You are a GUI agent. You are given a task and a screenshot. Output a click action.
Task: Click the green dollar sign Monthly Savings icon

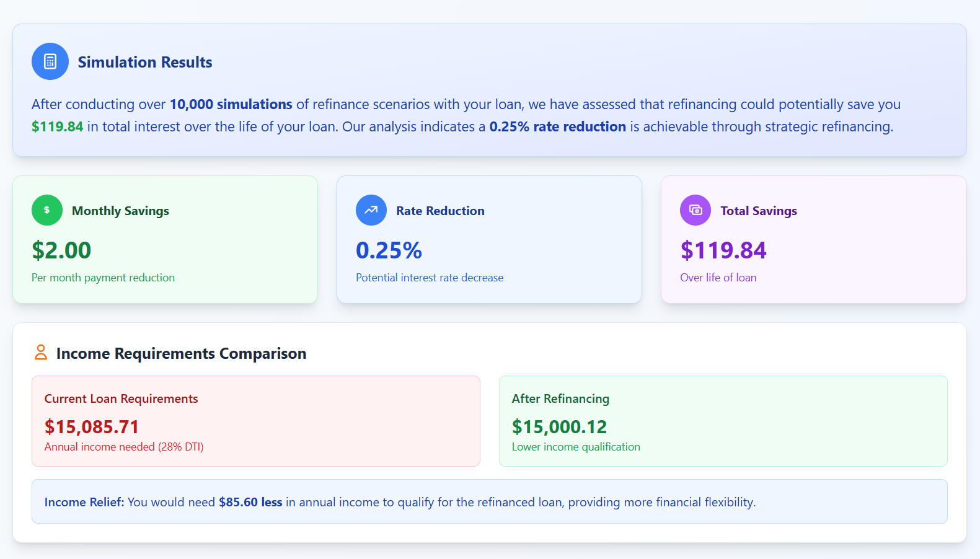(x=47, y=210)
